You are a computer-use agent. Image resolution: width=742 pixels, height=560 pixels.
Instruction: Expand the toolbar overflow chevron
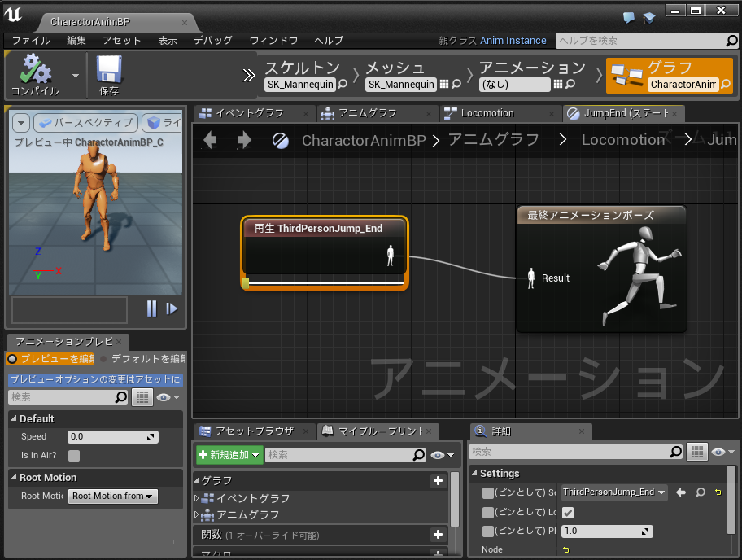point(249,75)
